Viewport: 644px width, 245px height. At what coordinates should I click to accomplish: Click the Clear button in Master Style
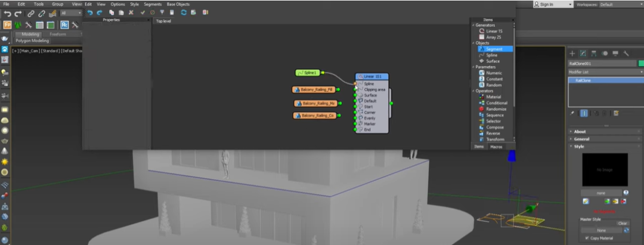[622, 223]
